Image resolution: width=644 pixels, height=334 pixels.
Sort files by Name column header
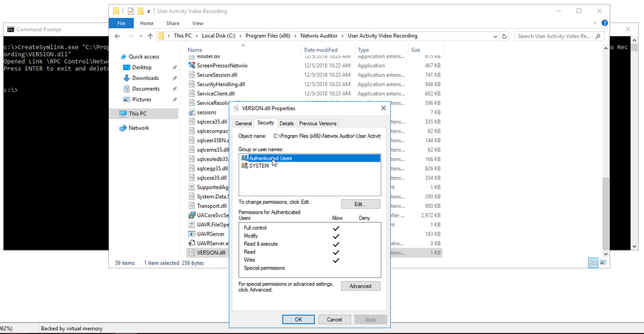pos(195,50)
